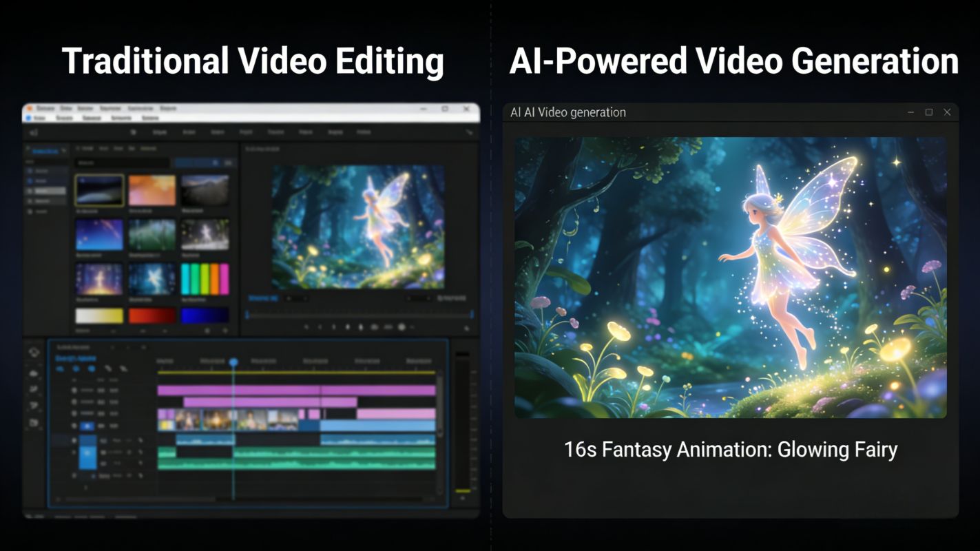This screenshot has width=980, height=551.
Task: Click the light blue clip on timeline
Action: click(377, 426)
